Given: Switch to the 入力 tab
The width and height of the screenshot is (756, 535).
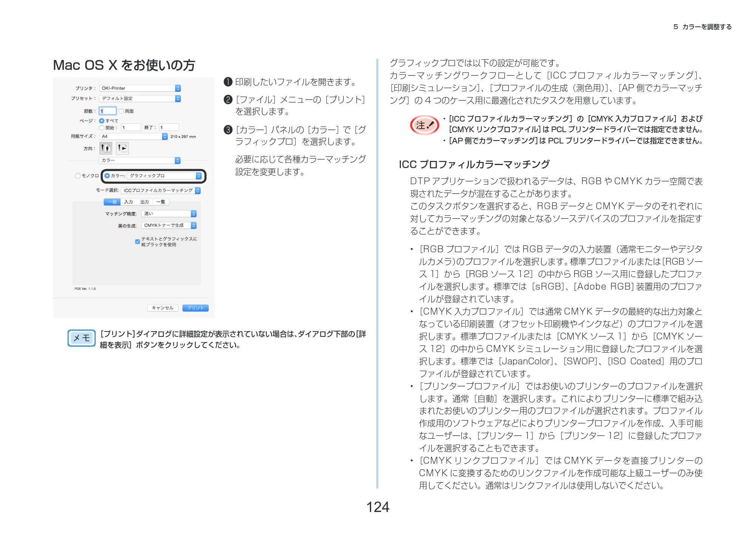Looking at the screenshot, I should (128, 202).
